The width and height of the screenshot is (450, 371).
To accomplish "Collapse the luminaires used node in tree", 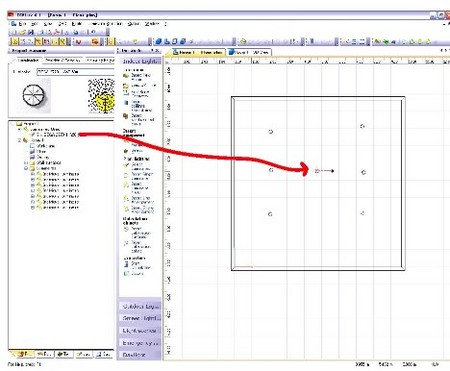I will tap(19, 129).
